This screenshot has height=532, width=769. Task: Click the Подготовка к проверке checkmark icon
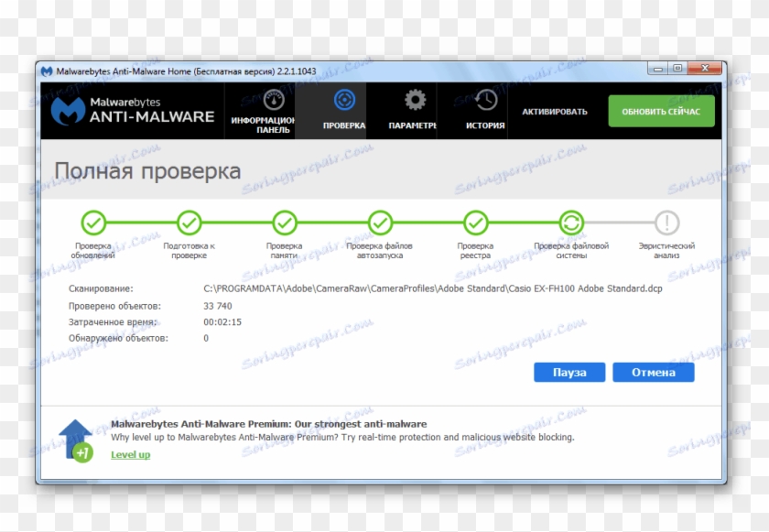coord(190,223)
